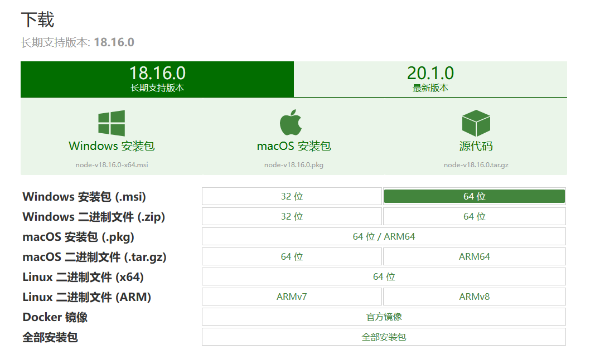Click the source code cube icon
Screen dimensions: 595x364
point(476,123)
